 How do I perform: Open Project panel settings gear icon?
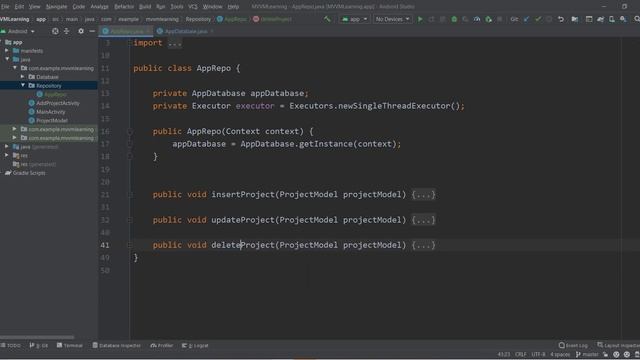(x=81, y=31)
